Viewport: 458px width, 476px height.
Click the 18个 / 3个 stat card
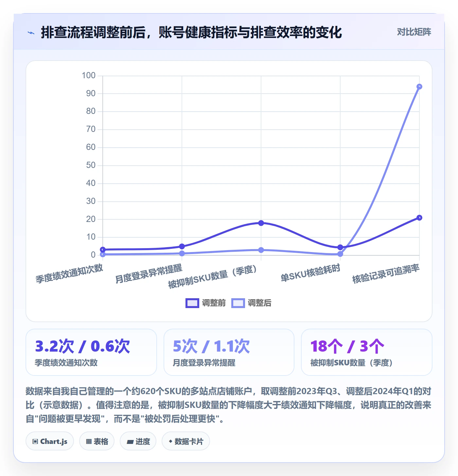click(x=367, y=352)
